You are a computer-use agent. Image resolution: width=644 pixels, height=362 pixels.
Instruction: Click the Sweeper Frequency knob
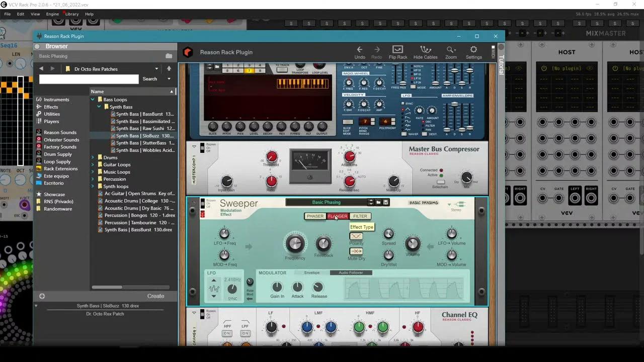(x=295, y=244)
